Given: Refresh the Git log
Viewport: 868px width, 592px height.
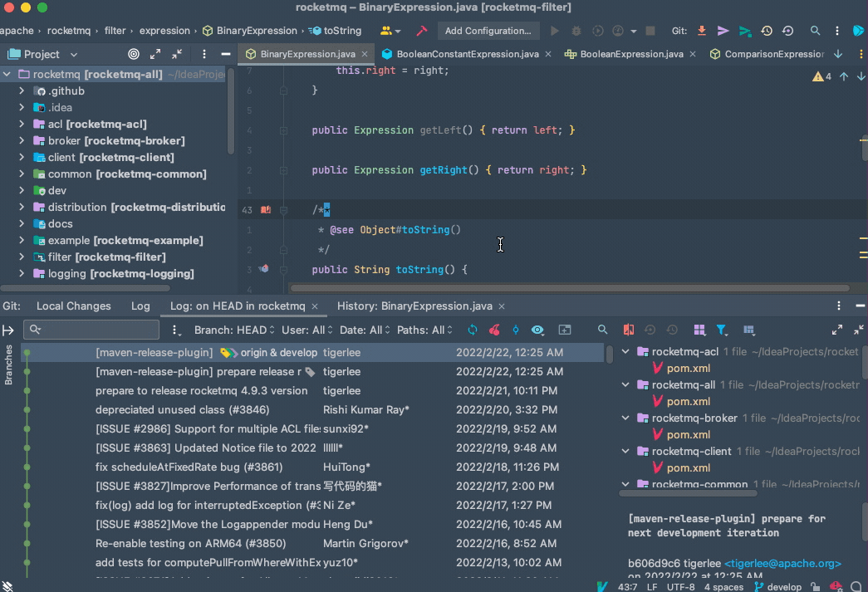Looking at the screenshot, I should (x=472, y=330).
